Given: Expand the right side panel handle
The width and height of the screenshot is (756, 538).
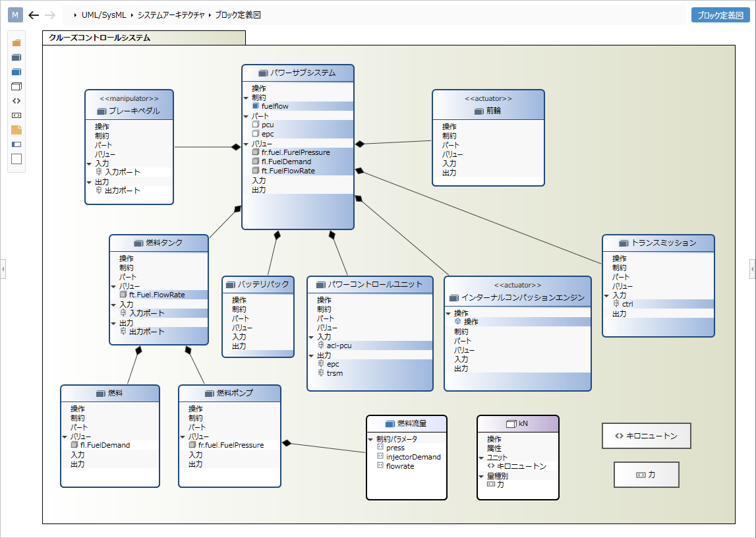Looking at the screenshot, I should click(x=753, y=268).
